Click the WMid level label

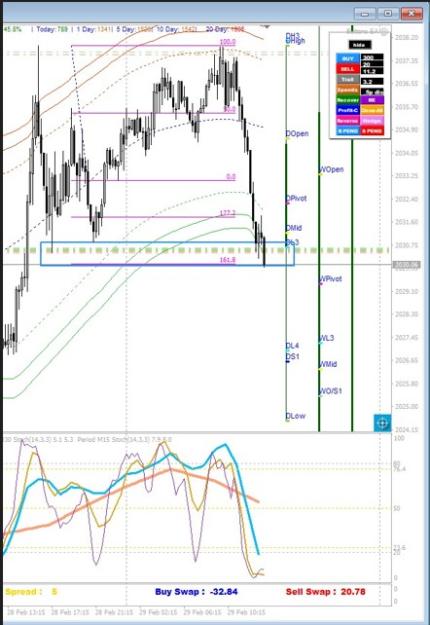[328, 364]
